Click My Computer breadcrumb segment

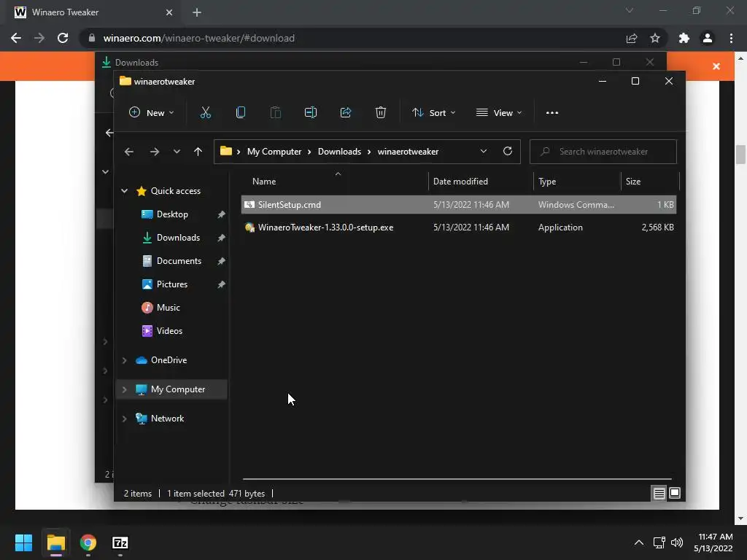point(274,152)
